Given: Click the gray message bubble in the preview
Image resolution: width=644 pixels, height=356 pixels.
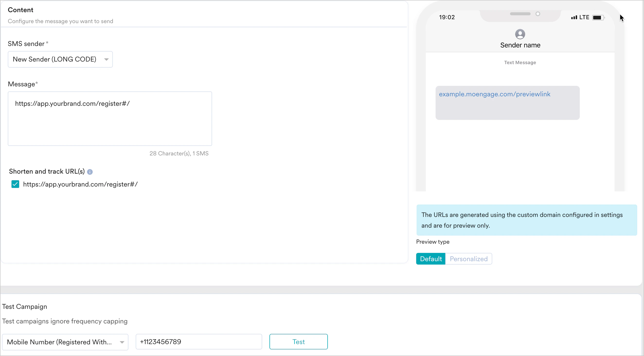Looking at the screenshot, I should click(507, 103).
